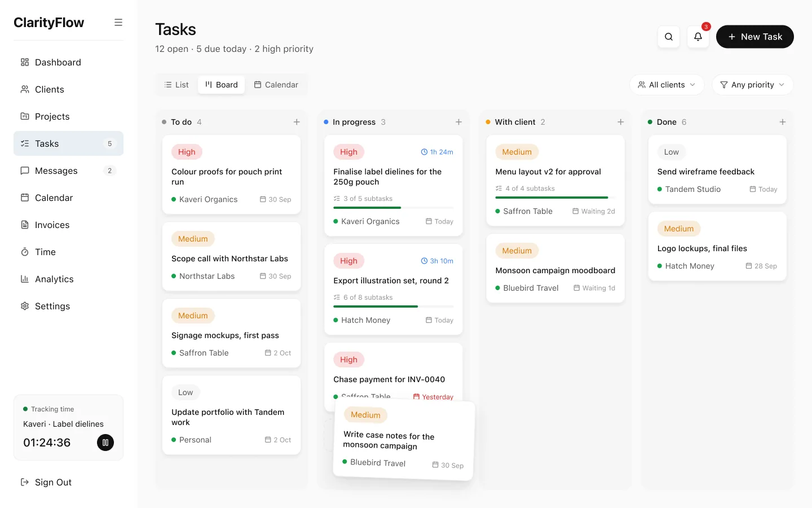Open the Colour proofs for pouch print run card
This screenshot has height=508, width=812.
coord(231,174)
